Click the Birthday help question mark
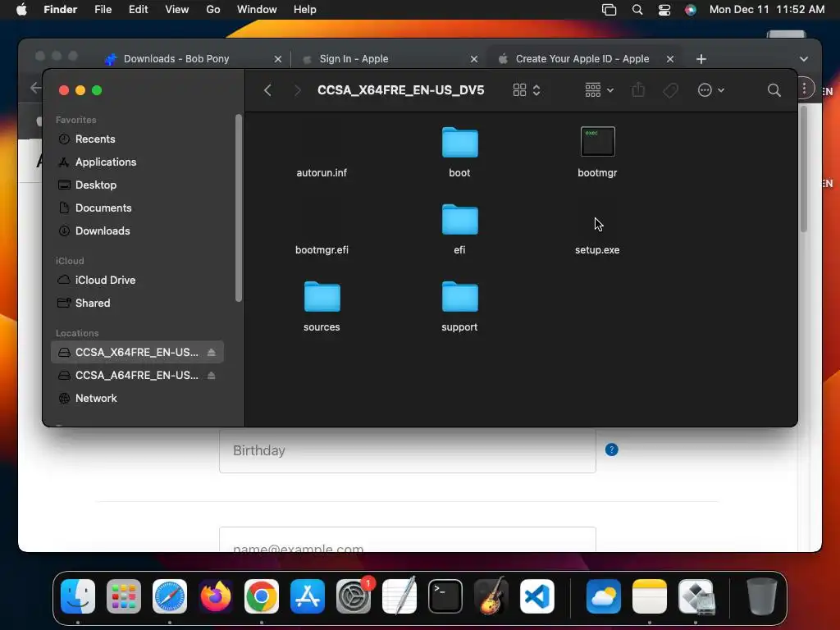Screen dimensions: 840x630 tap(611, 450)
